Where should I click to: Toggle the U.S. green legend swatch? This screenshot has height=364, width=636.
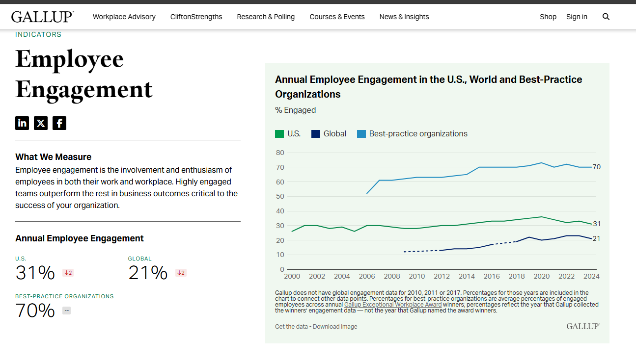[279, 134]
